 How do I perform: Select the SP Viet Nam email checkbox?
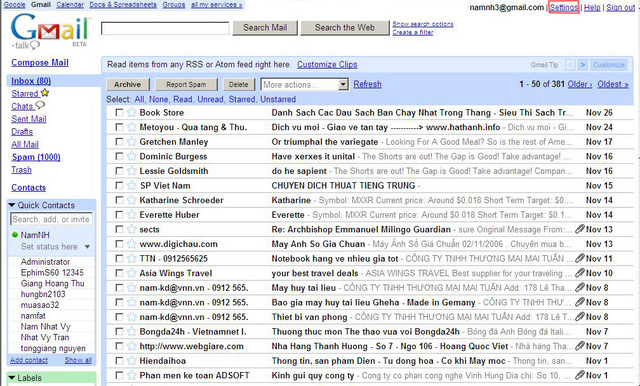click(119, 186)
